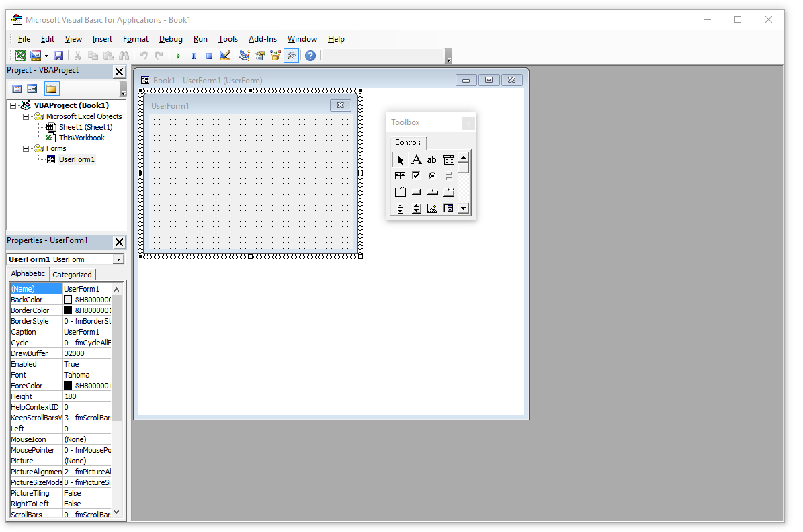
Task: Open the Tools menu
Action: click(x=228, y=39)
